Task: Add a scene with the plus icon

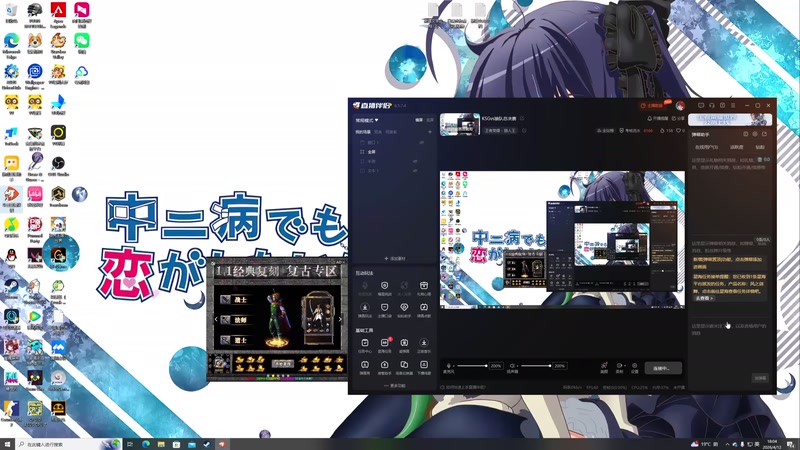Action: (430, 132)
